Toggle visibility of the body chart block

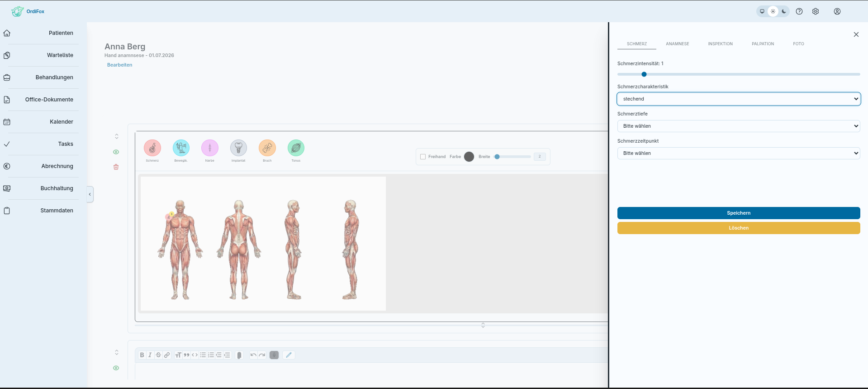tap(116, 152)
